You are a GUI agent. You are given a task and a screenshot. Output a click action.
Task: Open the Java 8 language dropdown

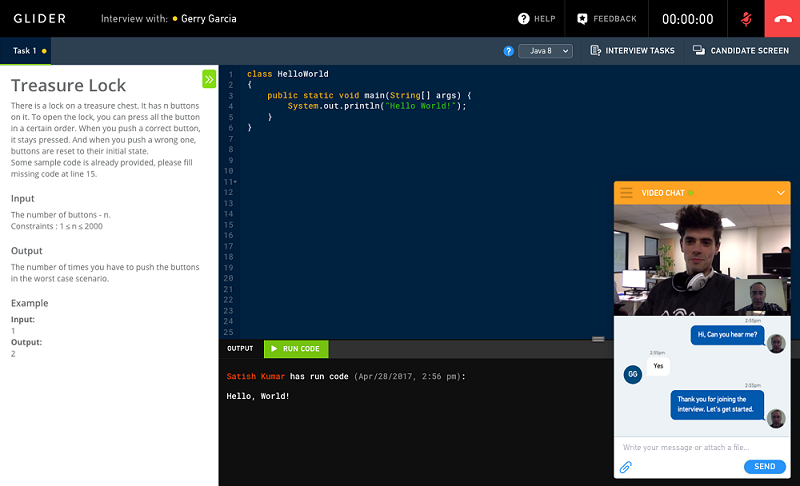click(546, 51)
